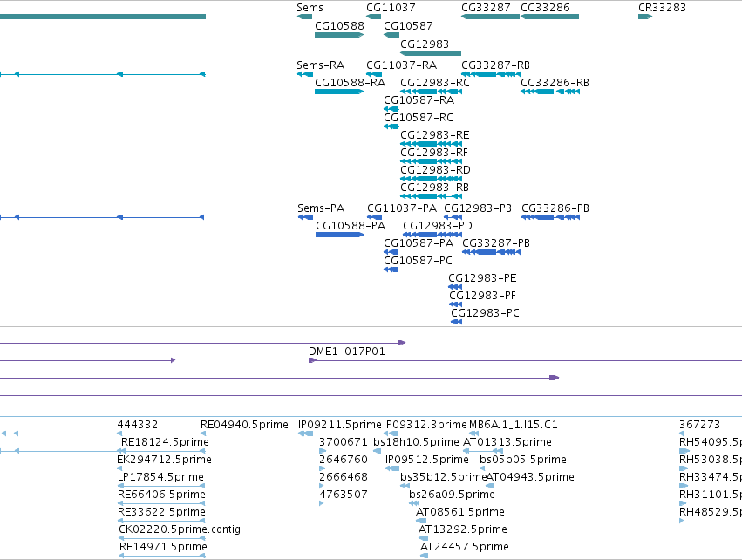Click the CG10588-PA protein label
This screenshot has height=560, width=742.
[x=351, y=226]
